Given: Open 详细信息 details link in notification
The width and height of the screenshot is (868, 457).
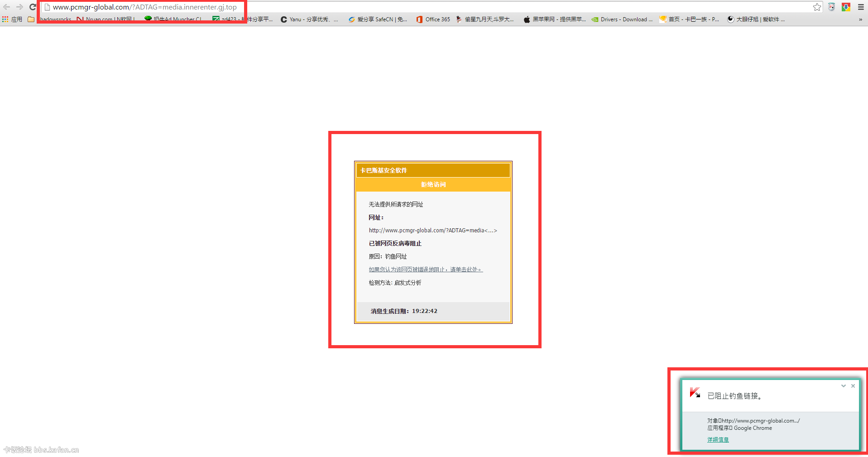Looking at the screenshot, I should coord(718,439).
